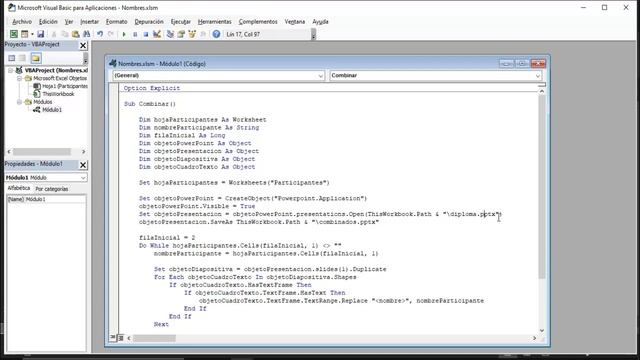Image resolution: width=640 pixels, height=360 pixels.
Task: Collapse the VBAProject (Nombres.xlsm) tree node
Action: (11, 70)
